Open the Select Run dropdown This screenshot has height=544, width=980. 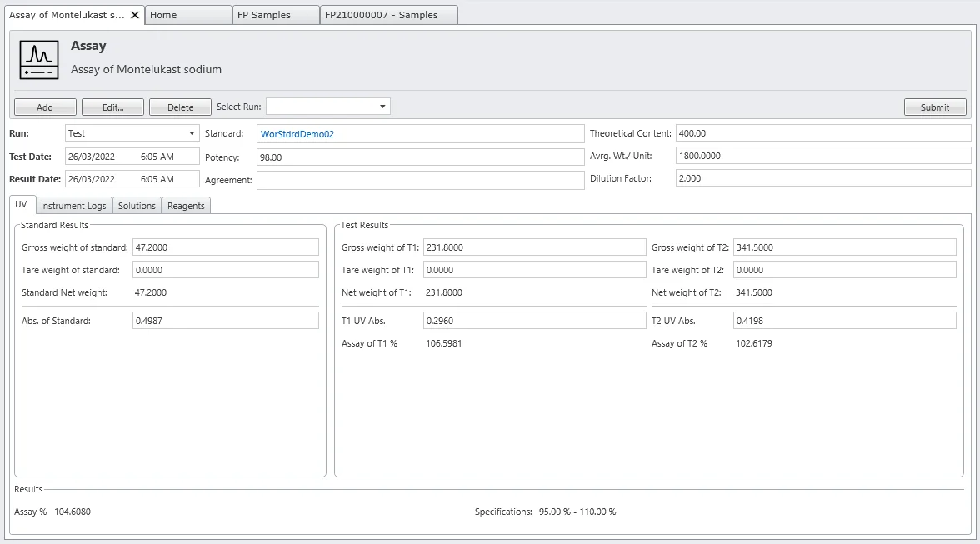click(382, 107)
